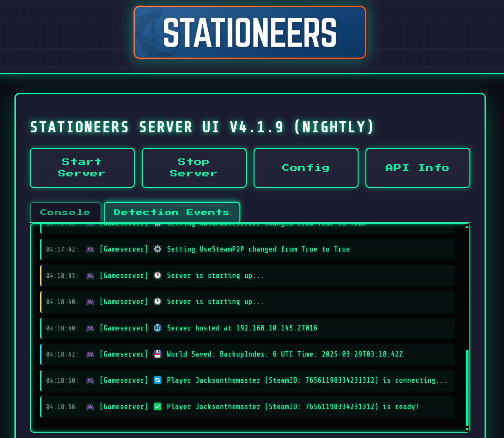This screenshot has height=438, width=504.
Task: Click Start Server
Action: click(82, 168)
